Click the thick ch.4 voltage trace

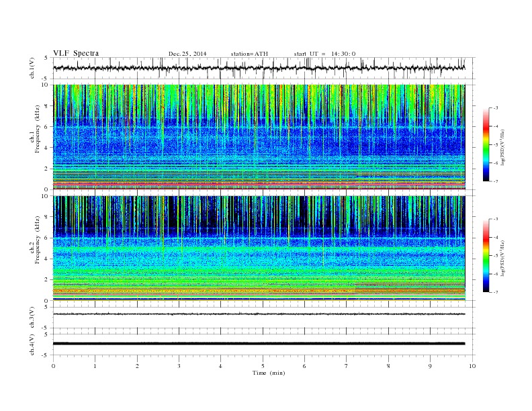(x=259, y=344)
